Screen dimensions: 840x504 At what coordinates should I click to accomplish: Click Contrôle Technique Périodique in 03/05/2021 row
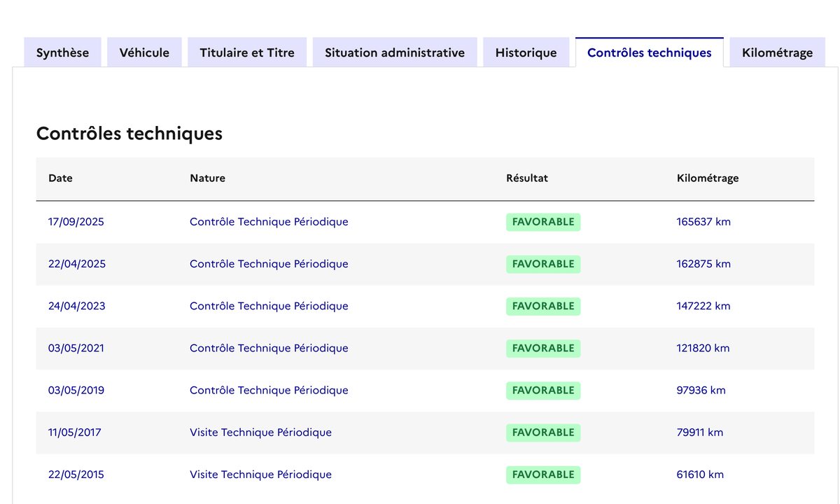(269, 348)
